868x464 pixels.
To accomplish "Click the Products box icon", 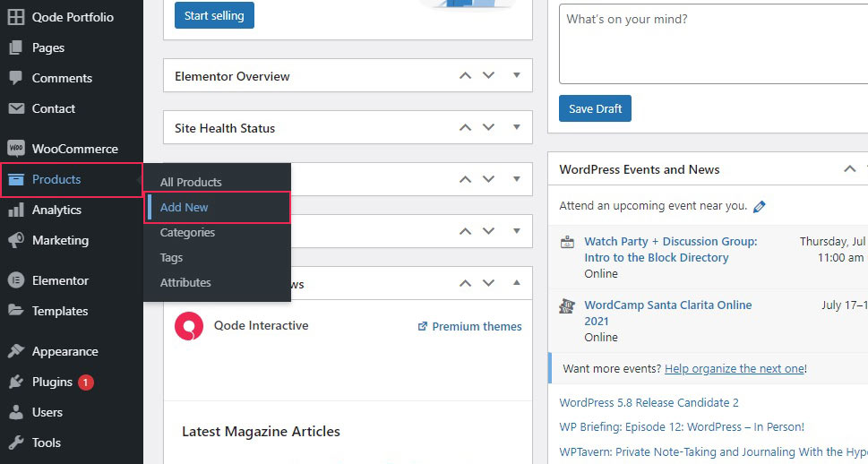I will (x=16, y=179).
